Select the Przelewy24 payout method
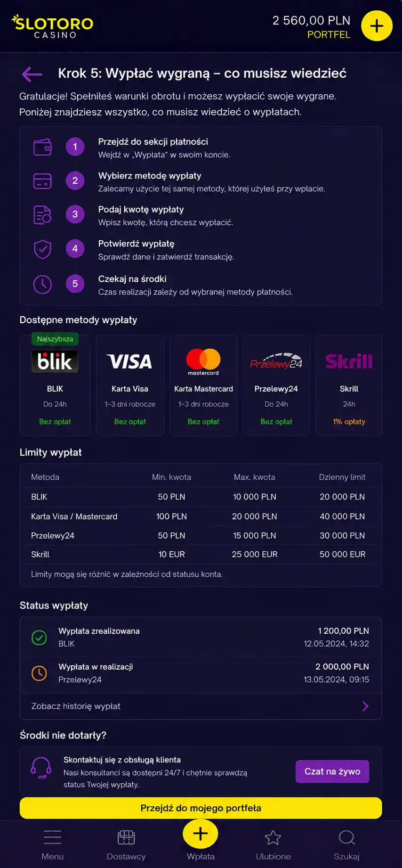This screenshot has height=868, width=402. pos(276,385)
